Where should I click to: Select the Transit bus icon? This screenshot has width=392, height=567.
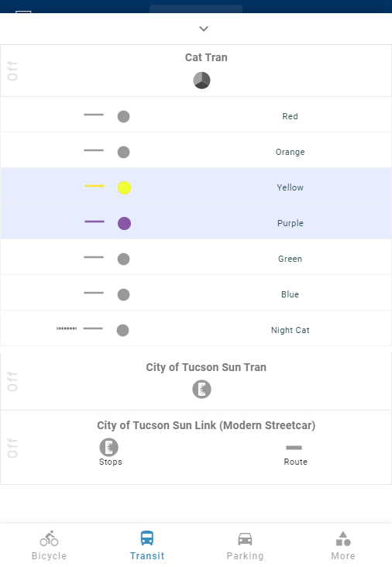tap(147, 538)
